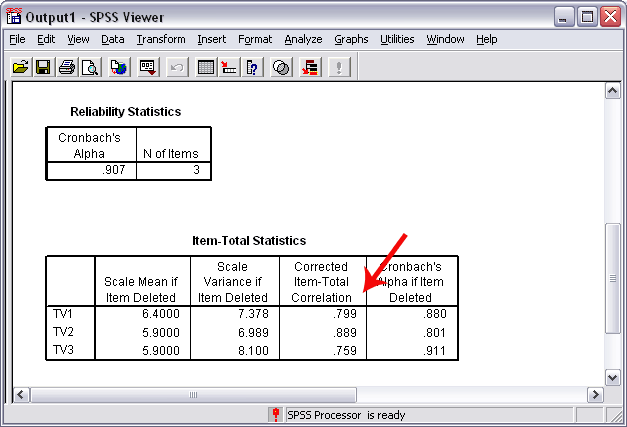Image resolution: width=627 pixels, height=427 pixels.
Task: Click the vertical scrollbar down arrow
Action: (x=613, y=377)
